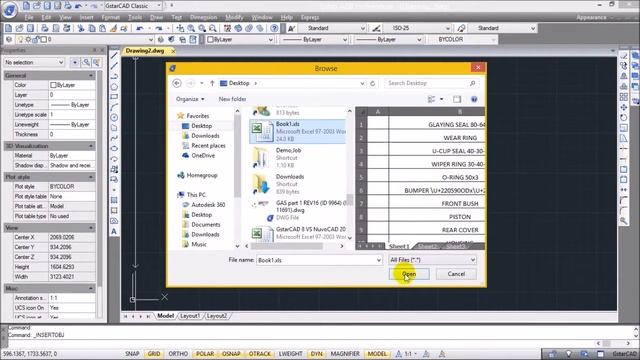Open the Help question-mark icon in toolbar
Viewport: 640px width, 360px height.
[x=275, y=28]
